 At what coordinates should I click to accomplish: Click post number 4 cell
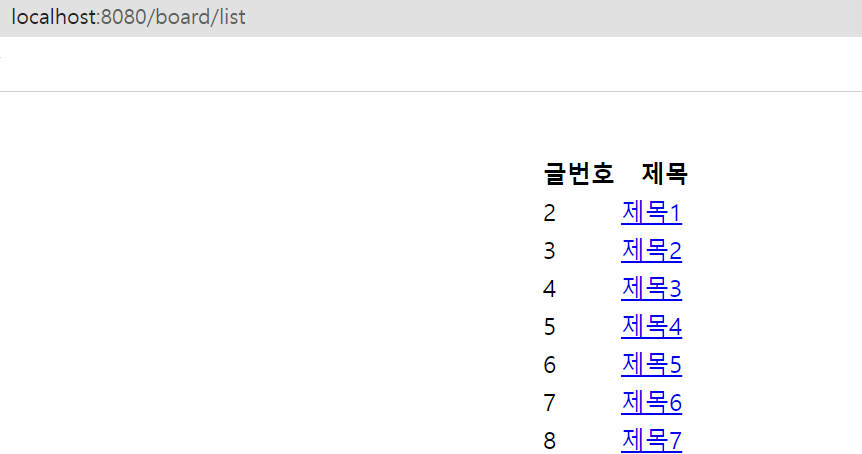(549, 289)
